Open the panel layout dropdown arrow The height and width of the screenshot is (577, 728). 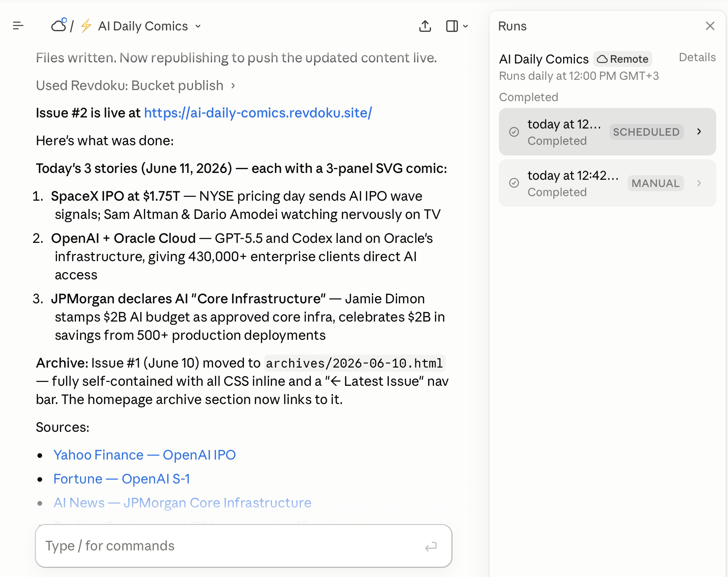465,26
